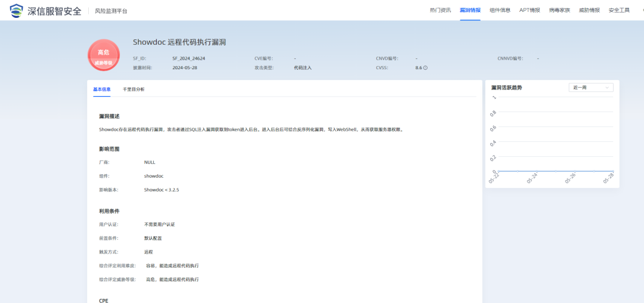The height and width of the screenshot is (303, 644).
Task: Go to 组件信息 in the top navigation
Action: pos(500,10)
